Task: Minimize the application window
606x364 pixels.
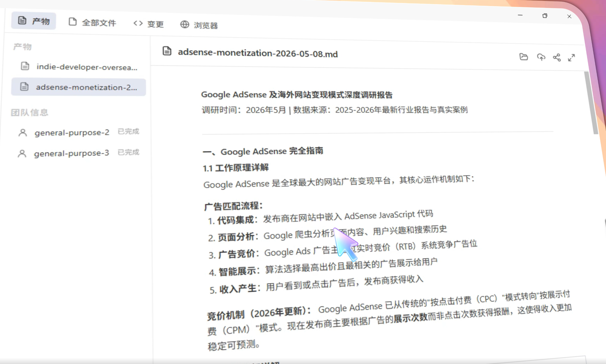Action: click(520, 15)
